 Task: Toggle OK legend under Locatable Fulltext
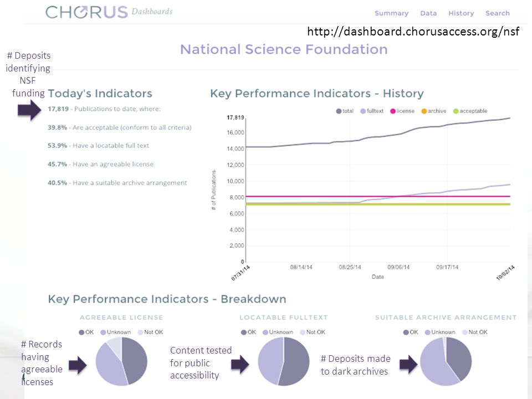[248, 332]
